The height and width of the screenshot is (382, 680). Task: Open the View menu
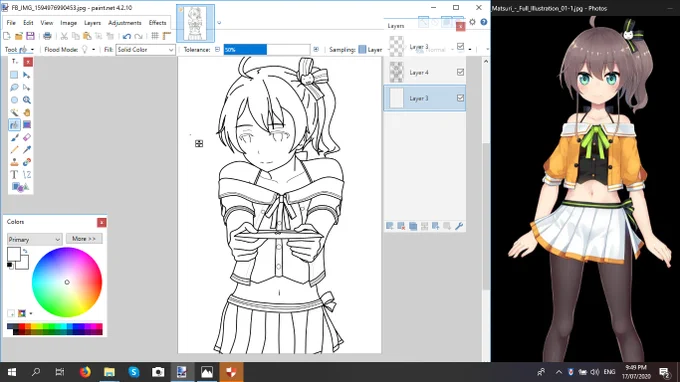coord(46,23)
